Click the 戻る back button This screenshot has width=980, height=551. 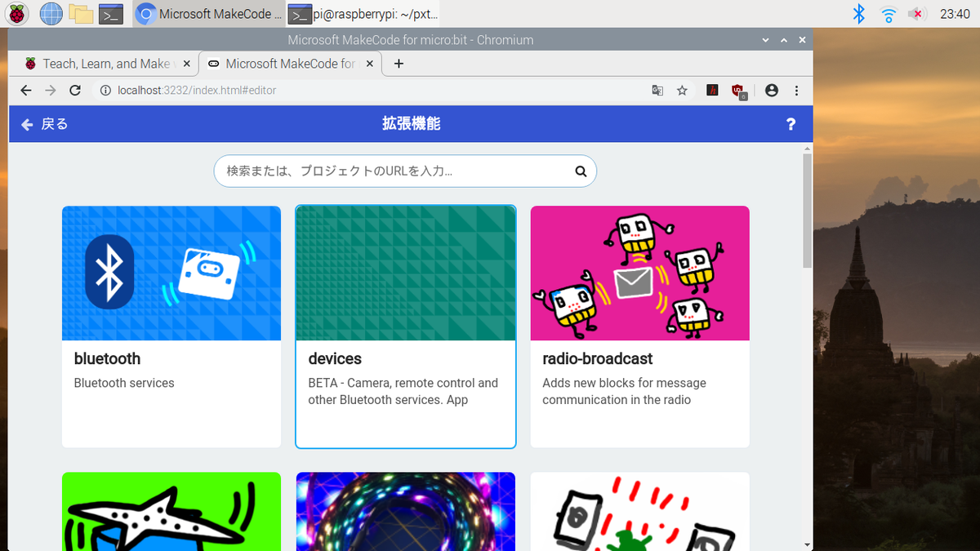coord(44,124)
